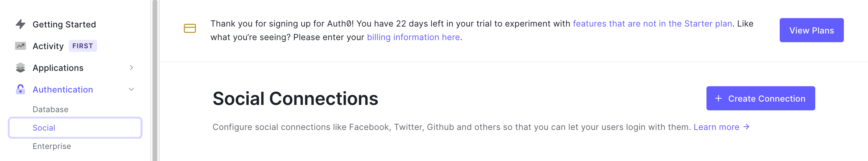Open the Activity sidebar item
Screen dimensions: 868x161
(x=48, y=46)
